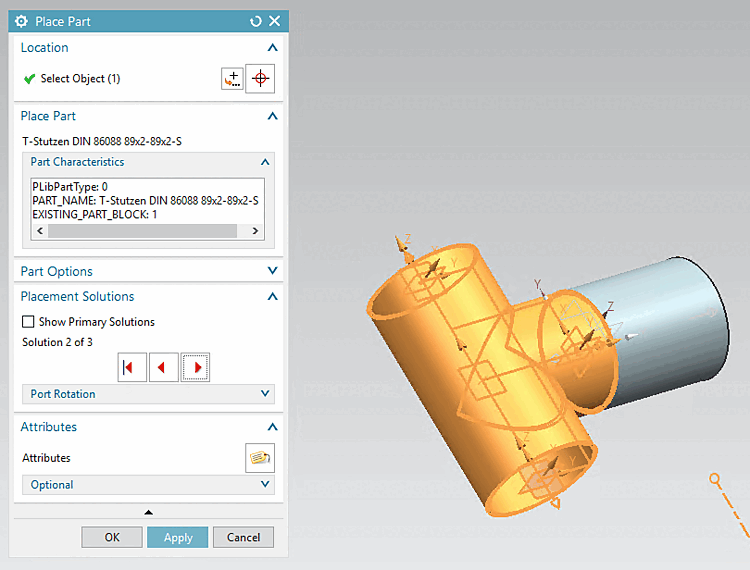
Task: Click the Apply button
Action: 177,537
